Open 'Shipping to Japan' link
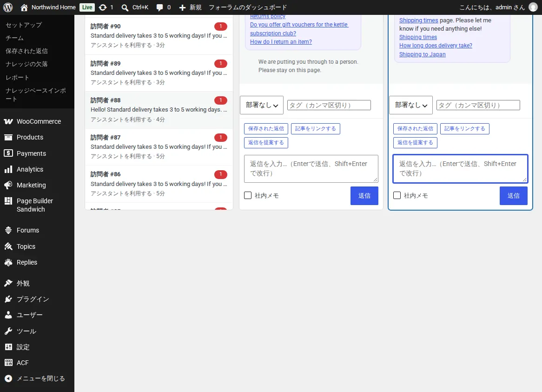Screen dimensions: 542x392 click(x=422, y=54)
